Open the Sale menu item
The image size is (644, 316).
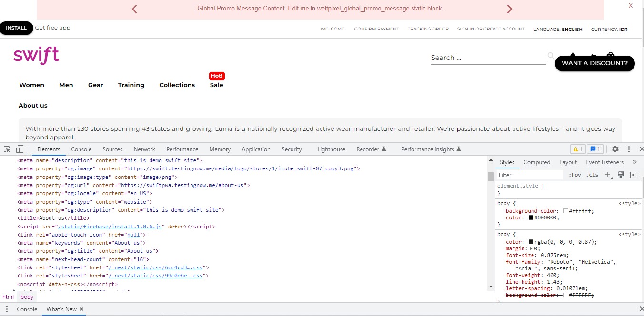217,85
